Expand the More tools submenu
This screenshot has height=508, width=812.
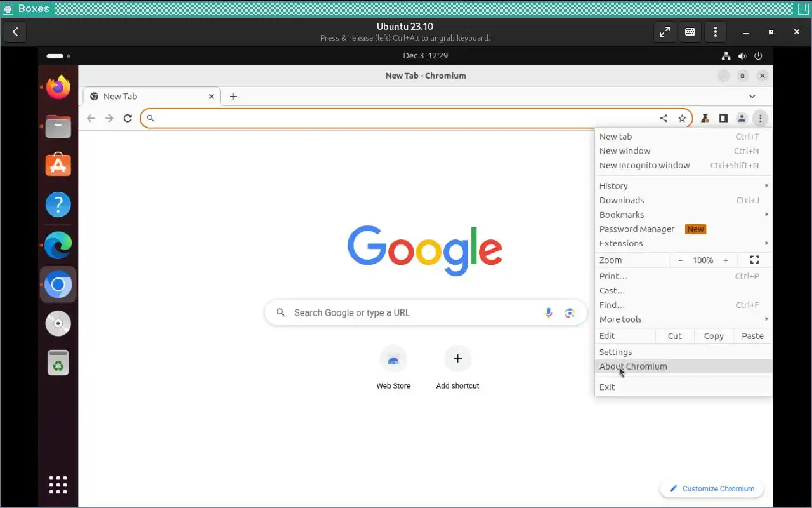[683, 319]
